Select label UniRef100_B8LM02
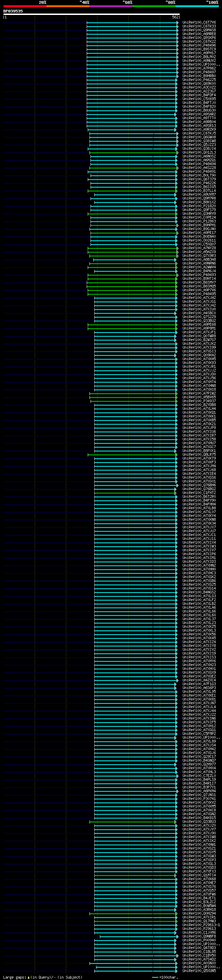 tap(199, 57)
